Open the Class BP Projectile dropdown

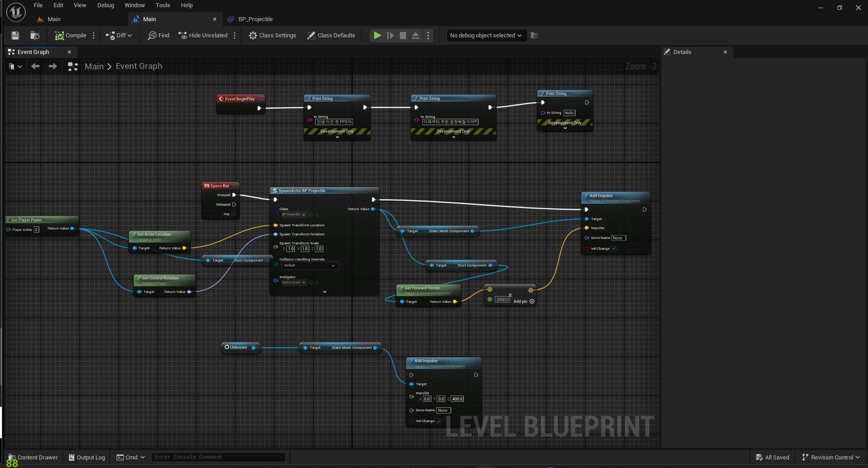point(294,215)
